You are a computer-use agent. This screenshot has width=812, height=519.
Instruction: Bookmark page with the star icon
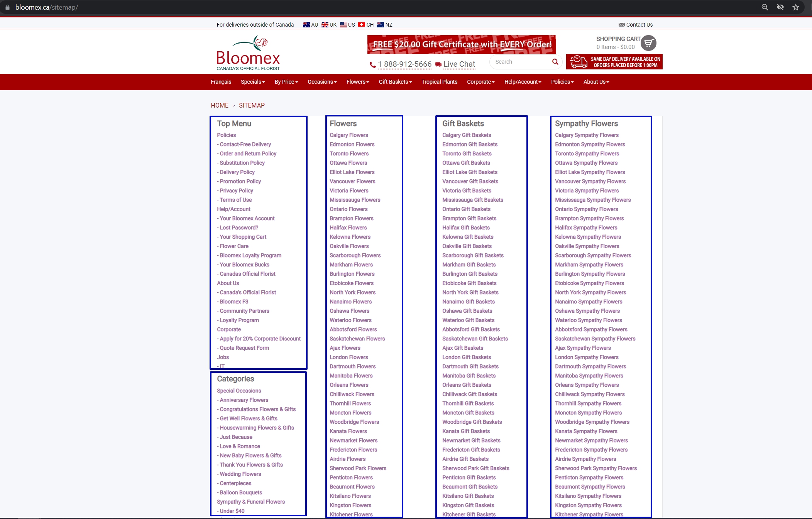(796, 7)
